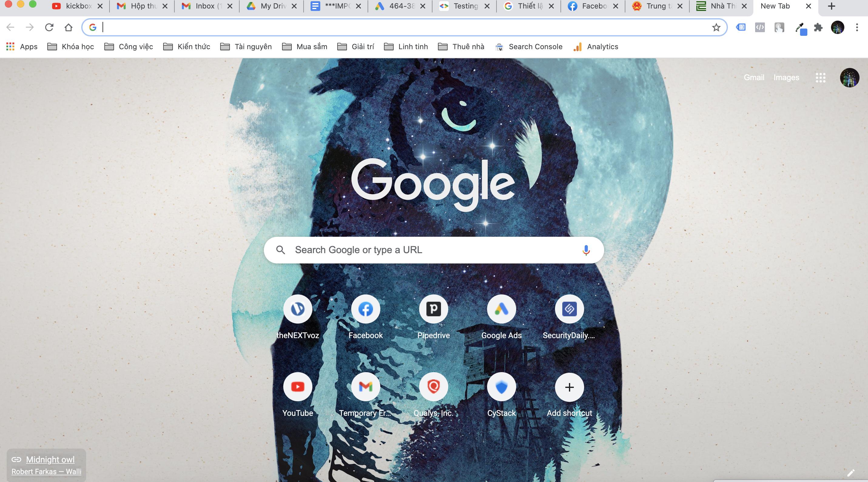Open theNEXTvoz shortcut
868x482 pixels.
click(298, 317)
